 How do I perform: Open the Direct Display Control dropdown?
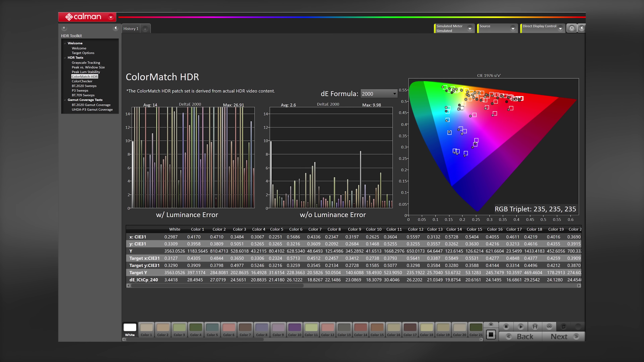coord(560,28)
